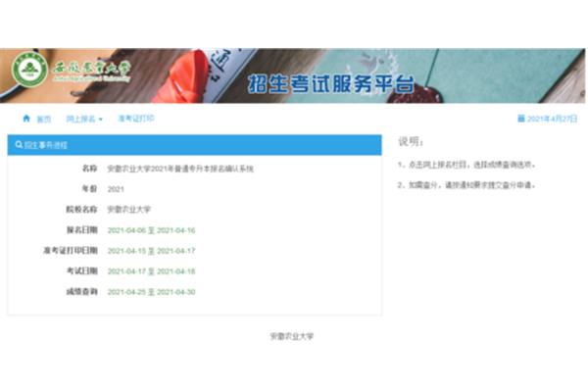The height and width of the screenshot is (392, 588).
Task: Click the 年份 value 2021
Action: coord(116,189)
